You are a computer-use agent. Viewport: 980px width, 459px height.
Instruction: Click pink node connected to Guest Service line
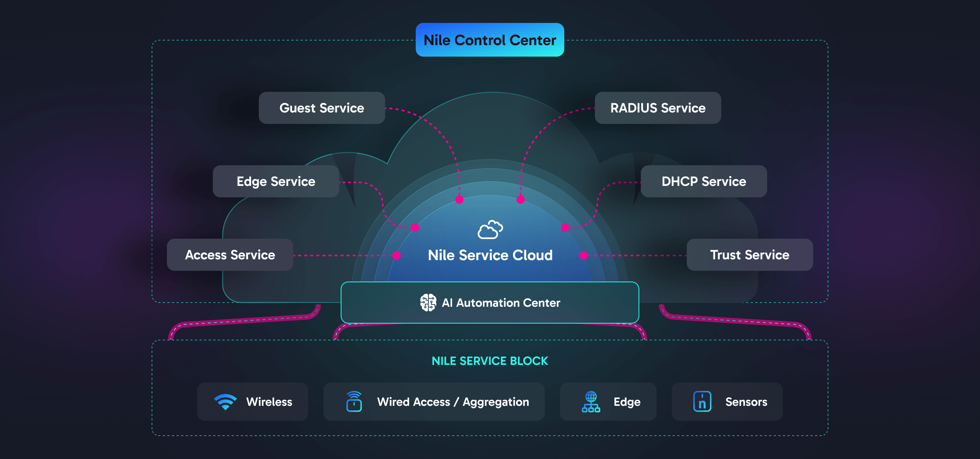(459, 200)
